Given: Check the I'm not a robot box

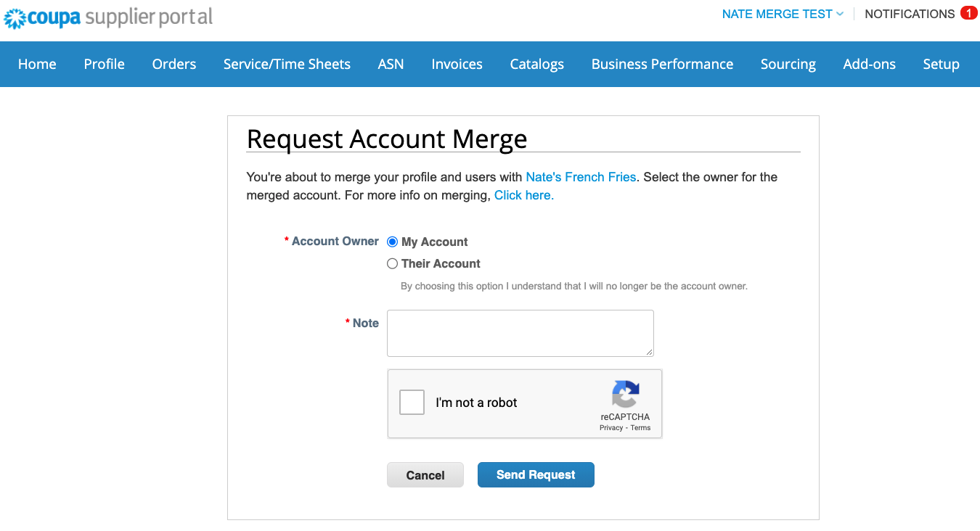Looking at the screenshot, I should tap(412, 403).
